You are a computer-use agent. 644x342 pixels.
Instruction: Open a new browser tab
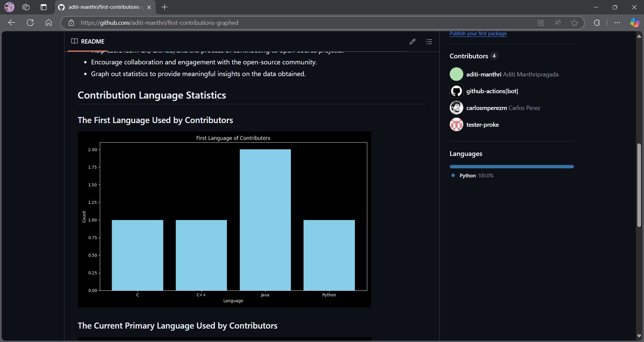164,7
